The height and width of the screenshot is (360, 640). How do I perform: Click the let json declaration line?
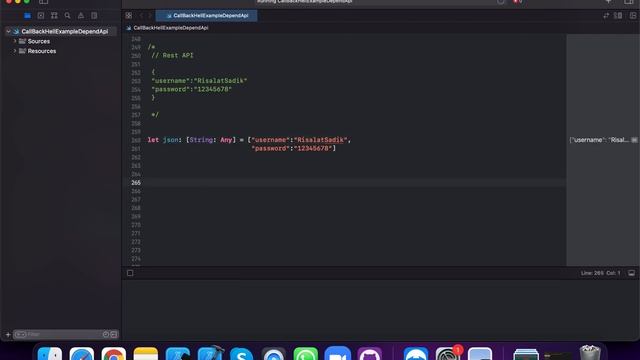point(249,140)
